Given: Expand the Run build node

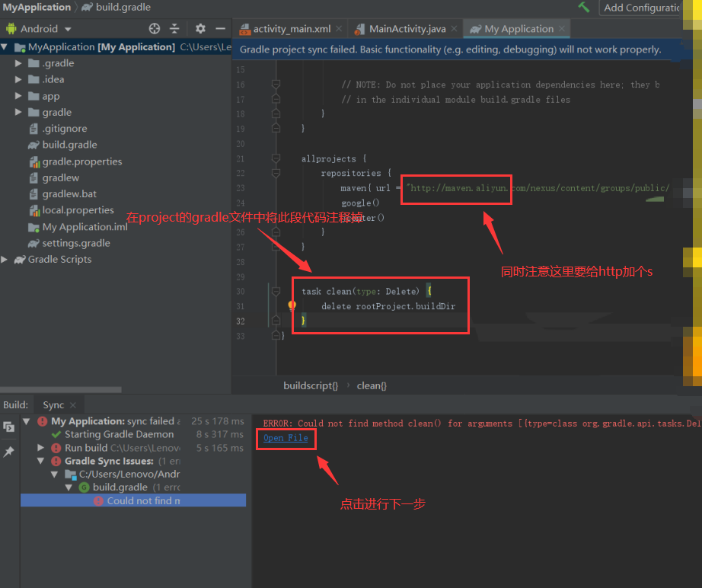Looking at the screenshot, I should [x=41, y=447].
